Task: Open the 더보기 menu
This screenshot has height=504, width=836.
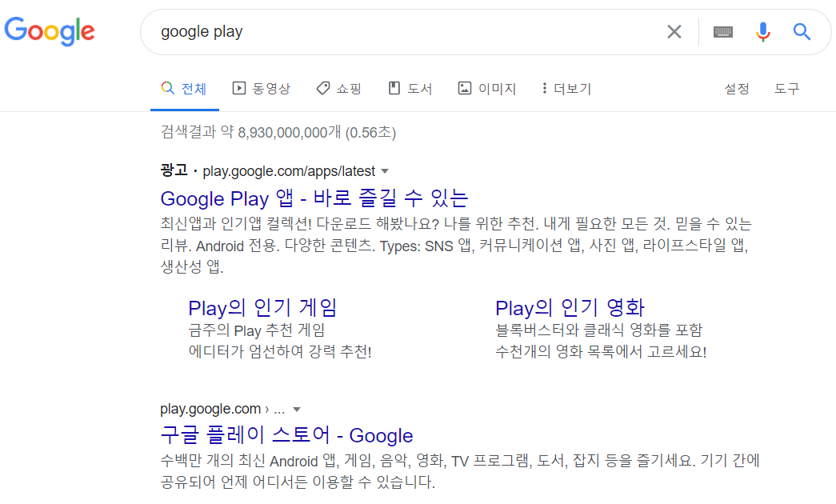Action: pos(566,89)
